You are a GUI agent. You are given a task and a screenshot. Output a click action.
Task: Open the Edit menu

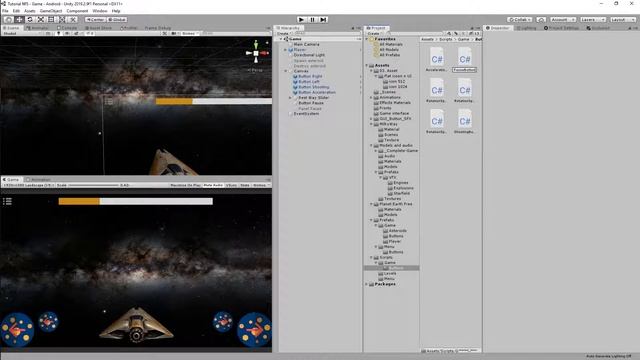tap(16, 11)
